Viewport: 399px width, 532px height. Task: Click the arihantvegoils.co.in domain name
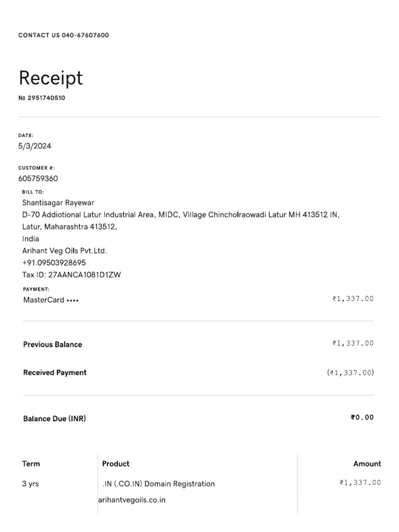pos(131,500)
